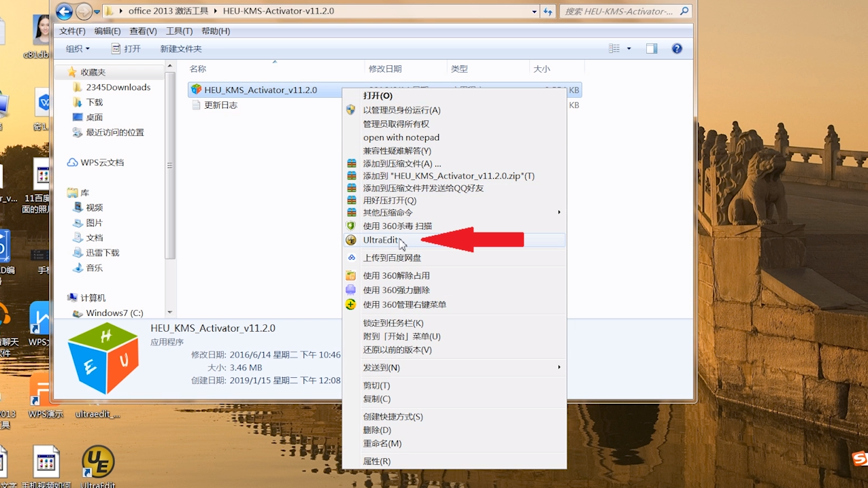The image size is (868, 488).
Task: Open the 工具(T) menu
Action: click(x=179, y=31)
